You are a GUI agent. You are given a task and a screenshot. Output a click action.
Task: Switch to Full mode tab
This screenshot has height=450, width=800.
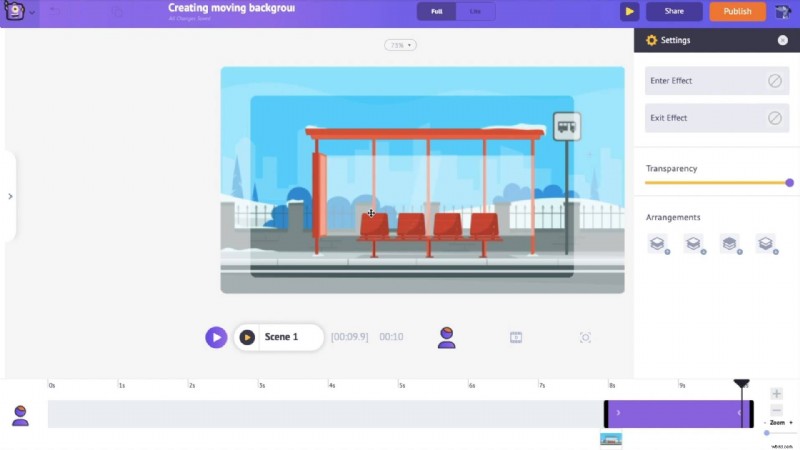pos(437,11)
